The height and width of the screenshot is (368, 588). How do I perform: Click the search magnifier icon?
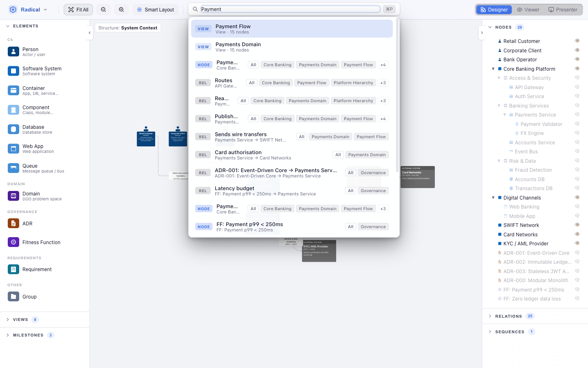[x=195, y=9]
